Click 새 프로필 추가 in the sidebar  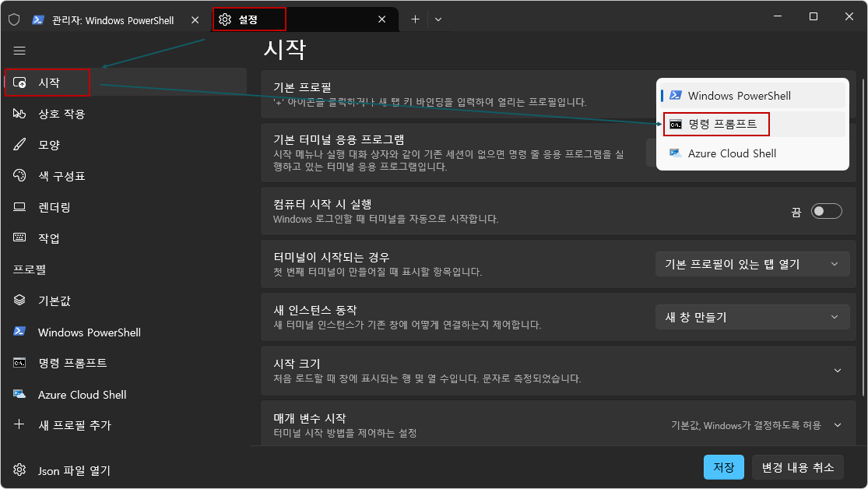coord(125,425)
